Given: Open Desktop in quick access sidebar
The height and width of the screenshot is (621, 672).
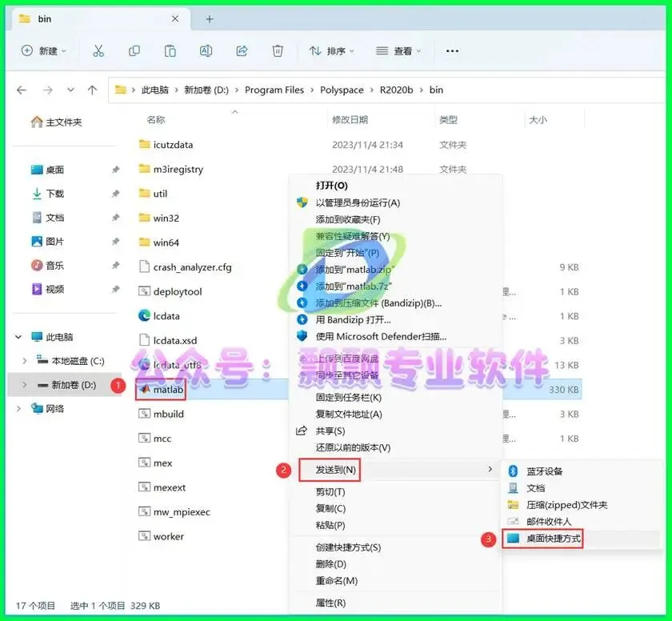Looking at the screenshot, I should 48,170.
